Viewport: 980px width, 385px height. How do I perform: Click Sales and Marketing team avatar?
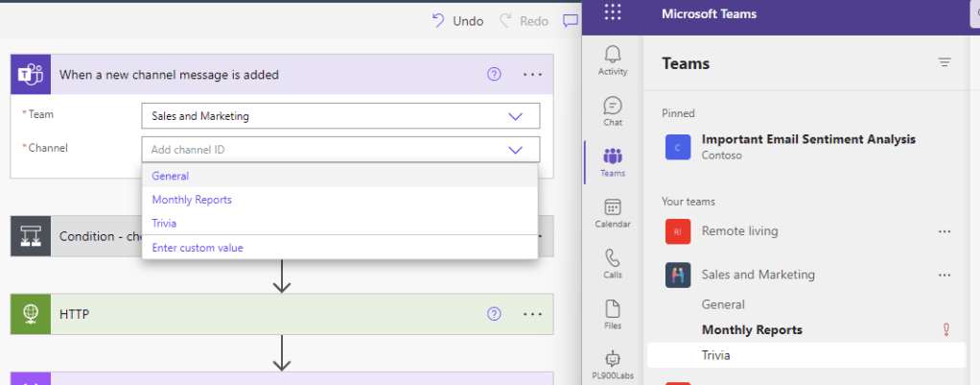coord(678,275)
